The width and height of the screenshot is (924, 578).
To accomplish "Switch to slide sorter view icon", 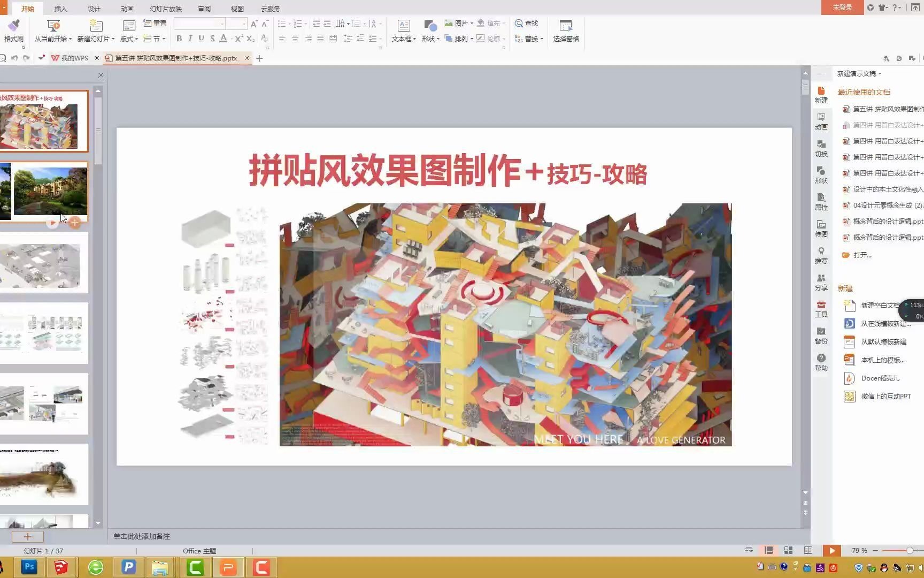I will tap(788, 550).
